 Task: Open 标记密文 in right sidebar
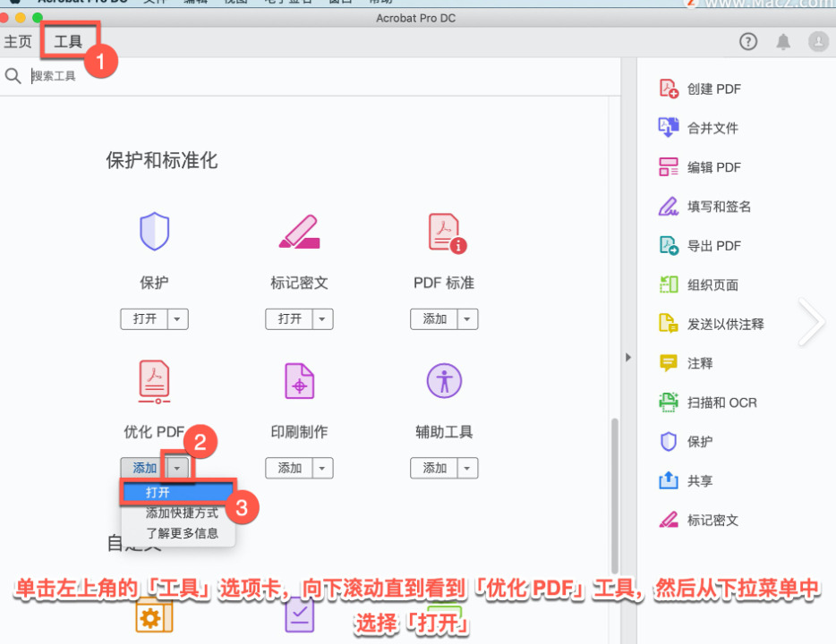[698, 520]
